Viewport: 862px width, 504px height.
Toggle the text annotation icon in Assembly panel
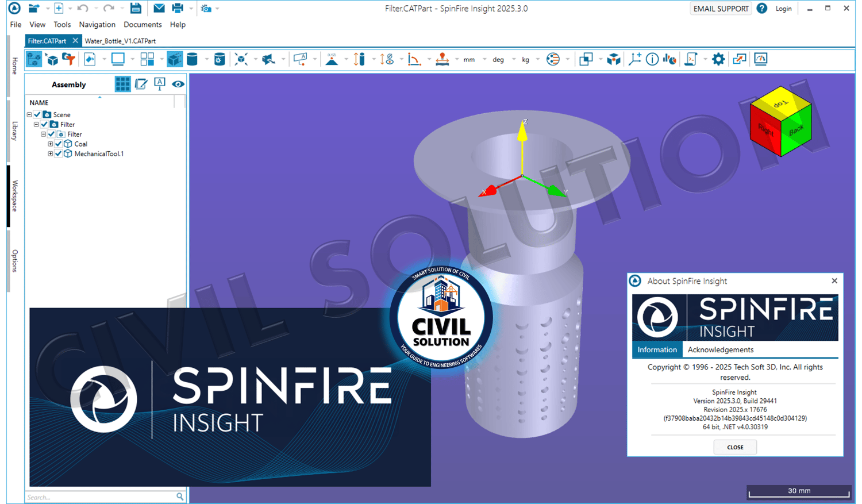[160, 84]
